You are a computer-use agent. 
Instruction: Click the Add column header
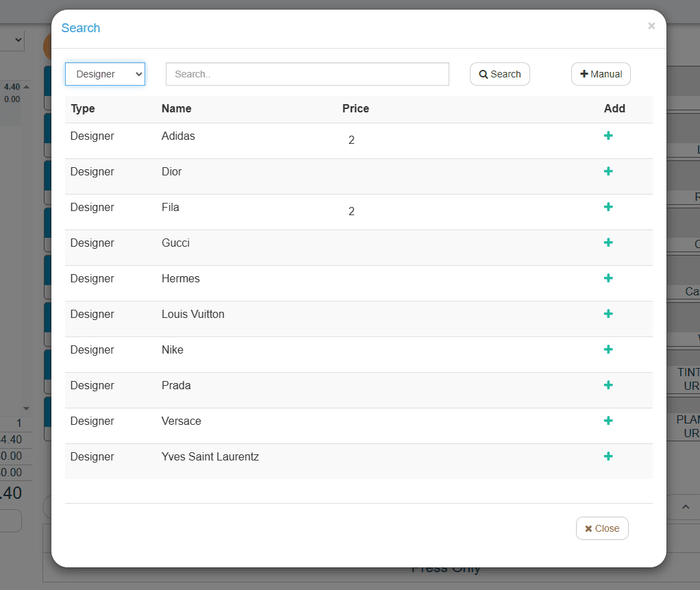(x=614, y=108)
